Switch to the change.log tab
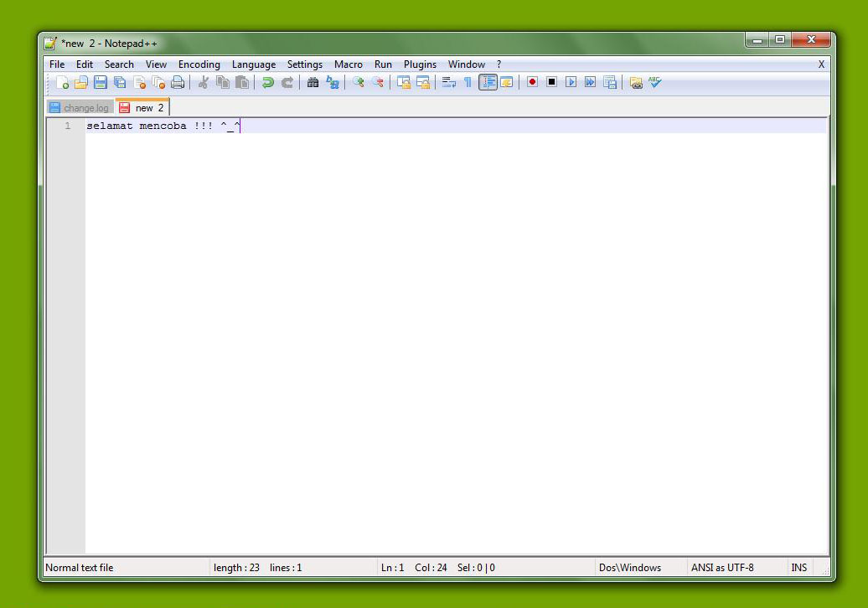The width and height of the screenshot is (868, 608). [x=80, y=107]
